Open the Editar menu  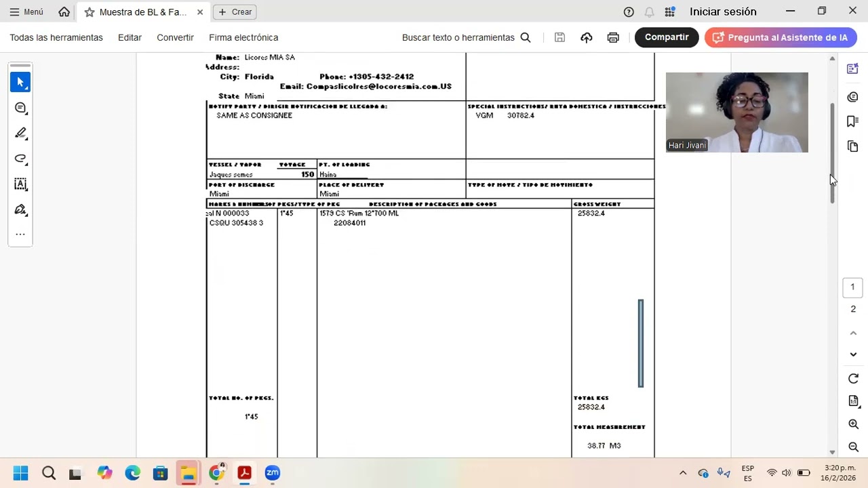130,37
